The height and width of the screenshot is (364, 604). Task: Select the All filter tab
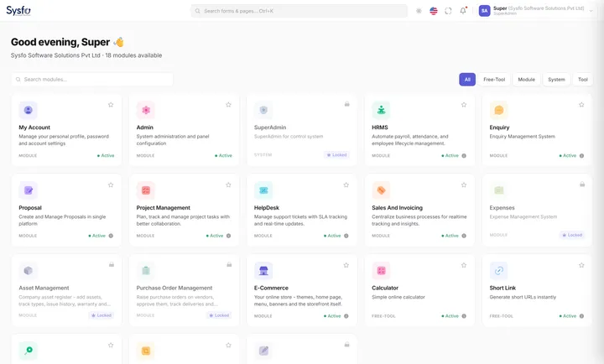467,80
